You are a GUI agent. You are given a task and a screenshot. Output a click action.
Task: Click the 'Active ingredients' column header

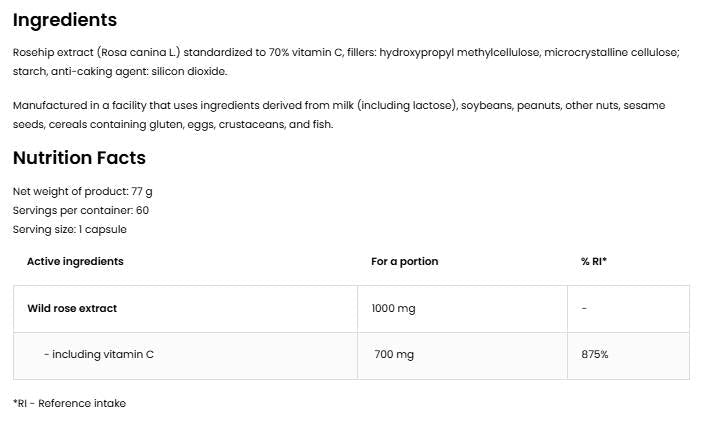click(x=75, y=261)
